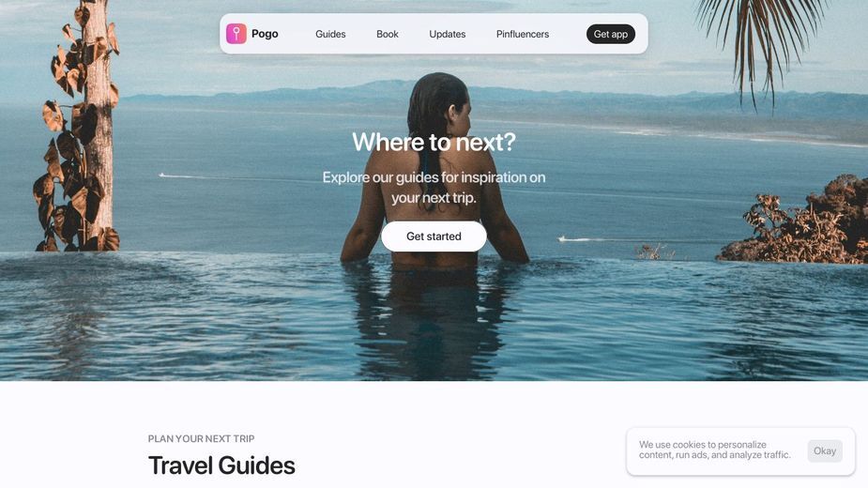Open the Guides navigation item

(x=330, y=34)
